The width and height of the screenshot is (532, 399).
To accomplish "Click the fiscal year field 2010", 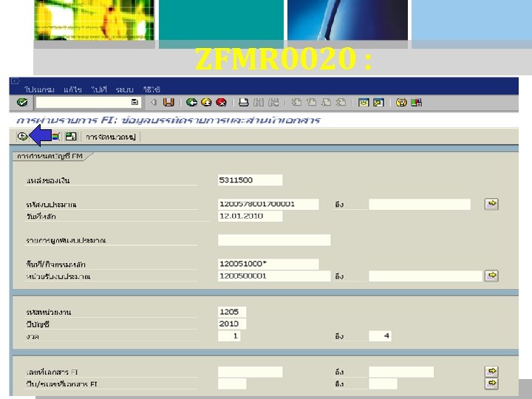I will [x=232, y=324].
